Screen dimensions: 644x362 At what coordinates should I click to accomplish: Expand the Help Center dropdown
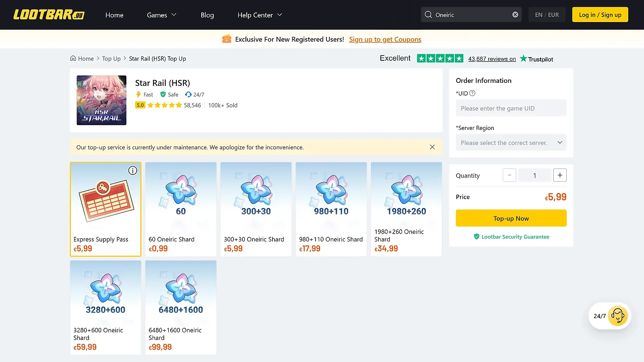pos(260,15)
